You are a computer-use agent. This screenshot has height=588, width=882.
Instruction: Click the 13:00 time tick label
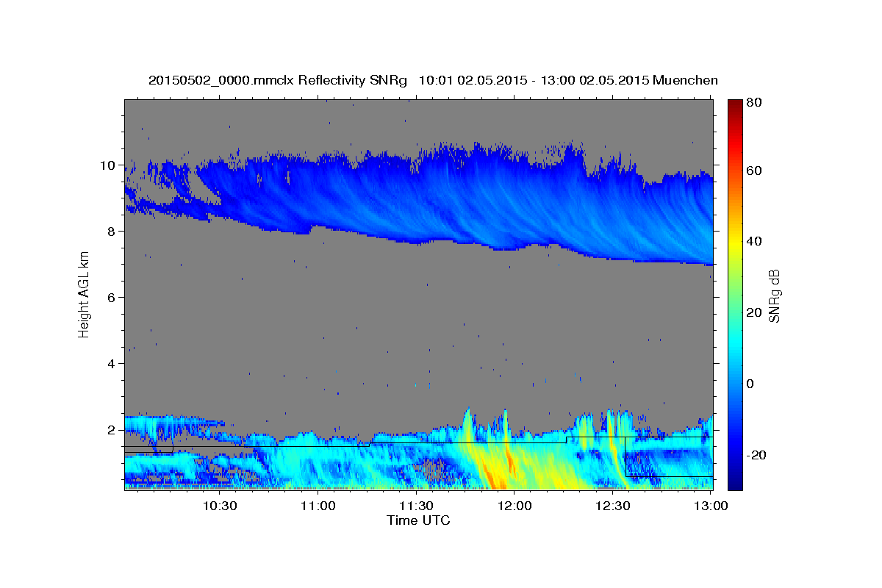[711, 506]
